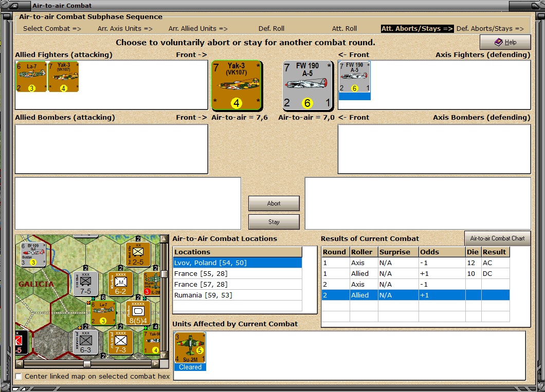Select round 1 Allied result row
The image size is (545, 392).
click(x=416, y=274)
